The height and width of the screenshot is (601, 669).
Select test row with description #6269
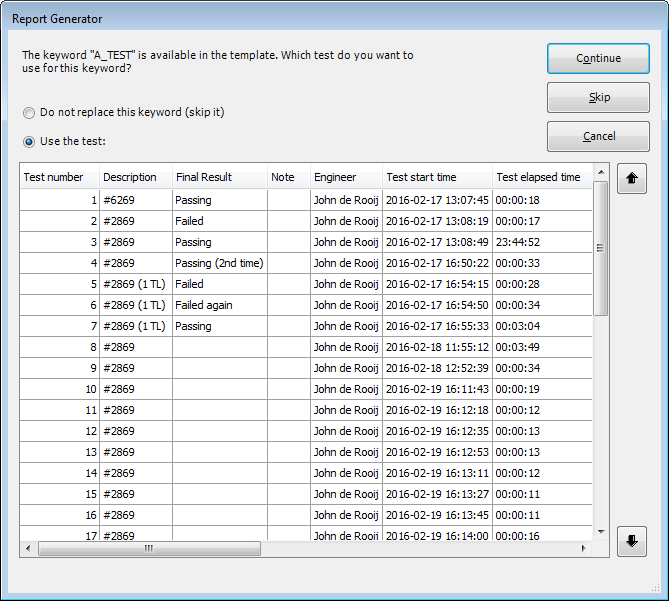tap(306, 200)
